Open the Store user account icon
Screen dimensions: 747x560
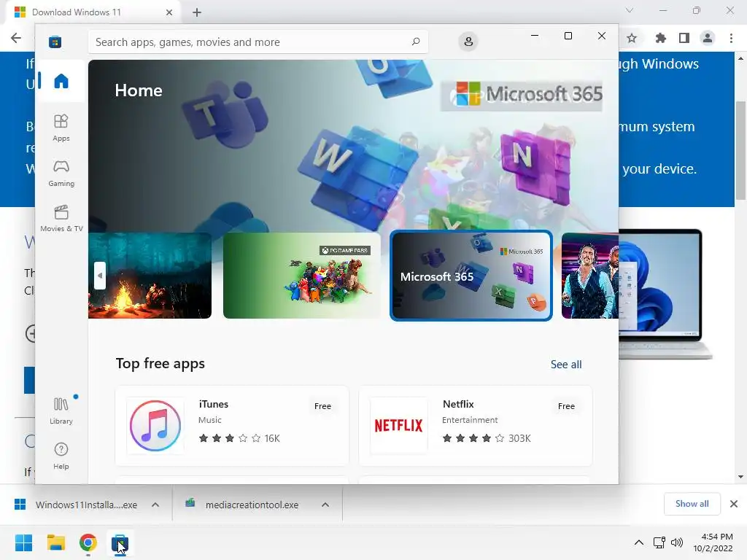468,42
